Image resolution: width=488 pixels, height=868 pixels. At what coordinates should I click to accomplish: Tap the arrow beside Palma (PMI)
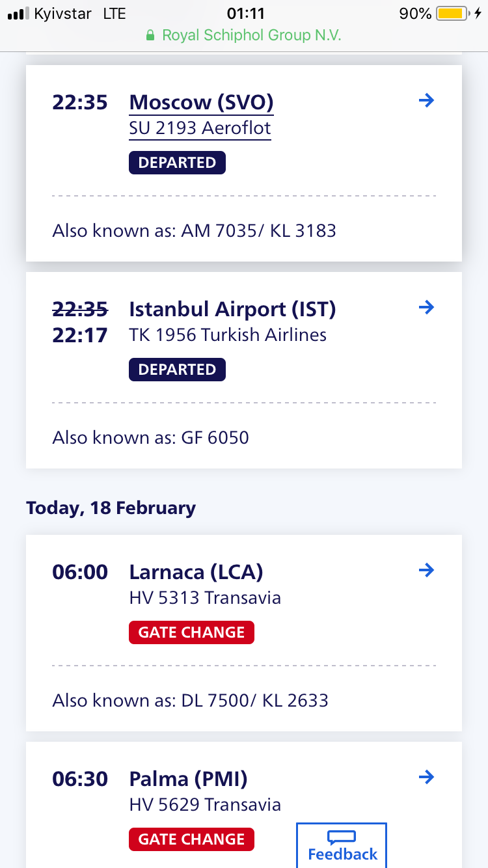(426, 777)
